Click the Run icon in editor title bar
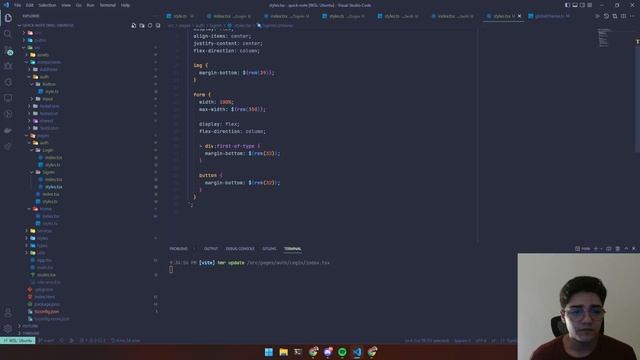 [597, 16]
